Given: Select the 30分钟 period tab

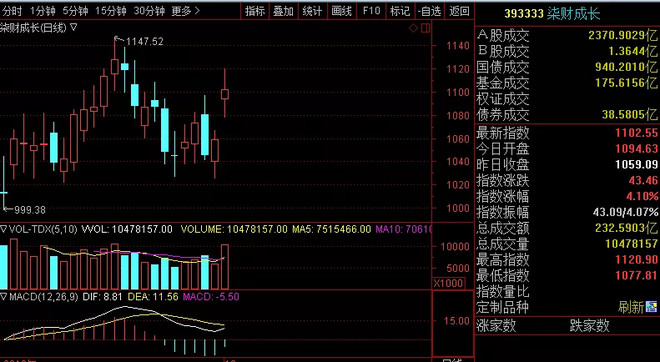Looking at the screenshot, I should pos(149,11).
